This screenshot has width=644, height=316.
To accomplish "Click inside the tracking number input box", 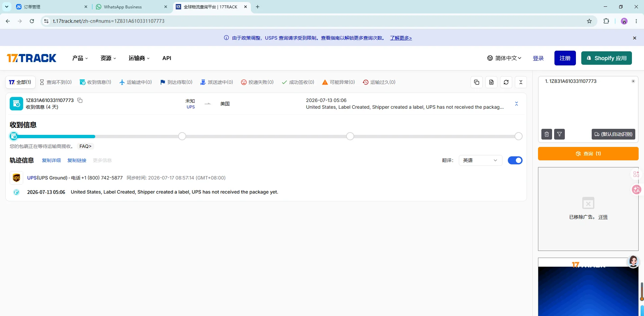I will (588, 104).
